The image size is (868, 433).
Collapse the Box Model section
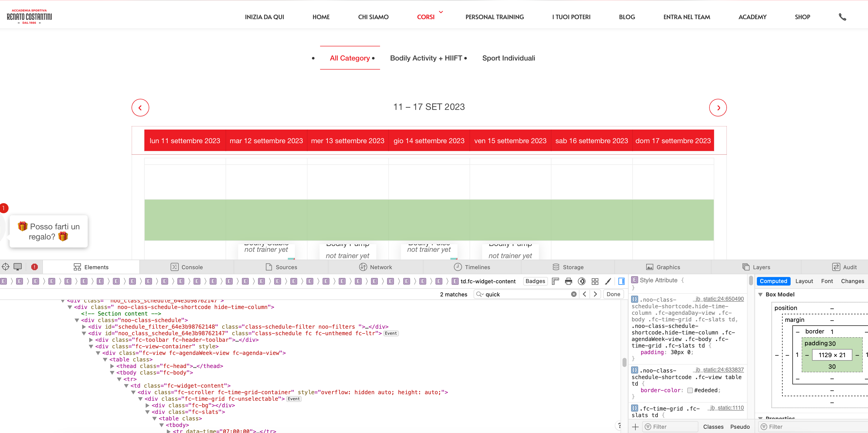[x=761, y=294]
